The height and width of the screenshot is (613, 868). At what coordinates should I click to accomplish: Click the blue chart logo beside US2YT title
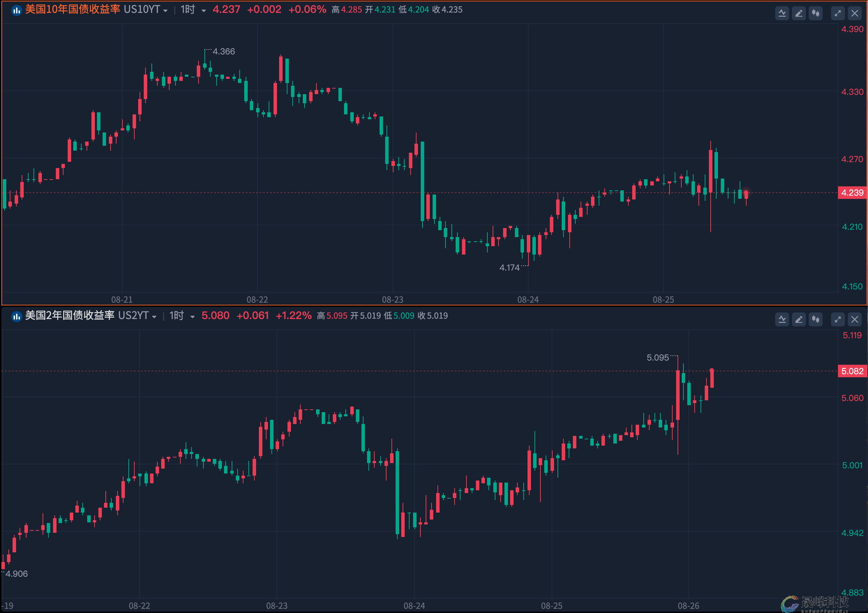[x=16, y=316]
